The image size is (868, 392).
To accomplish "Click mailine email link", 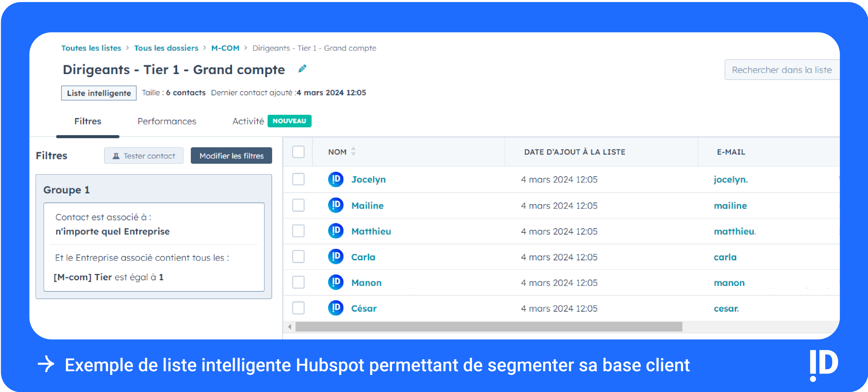I will (x=730, y=206).
